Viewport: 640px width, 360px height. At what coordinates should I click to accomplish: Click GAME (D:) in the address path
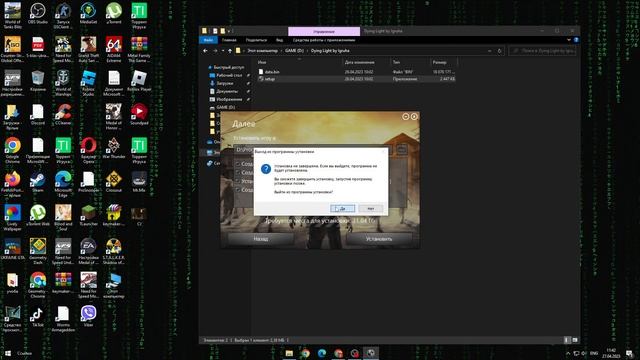294,51
